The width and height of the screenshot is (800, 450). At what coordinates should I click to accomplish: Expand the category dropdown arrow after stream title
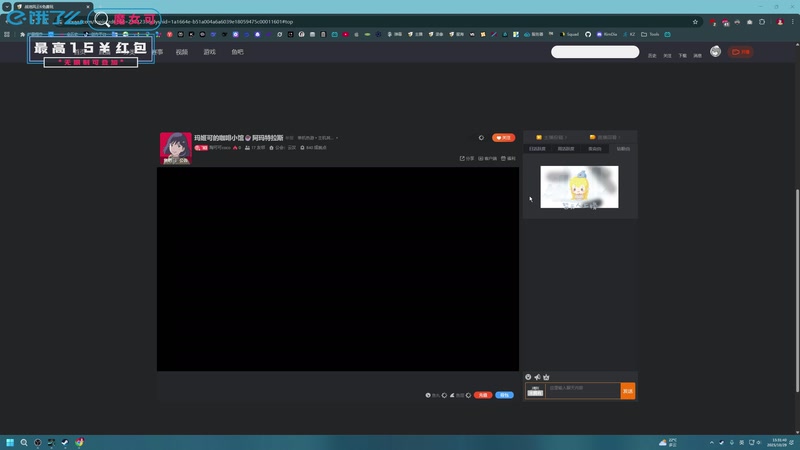tap(337, 138)
